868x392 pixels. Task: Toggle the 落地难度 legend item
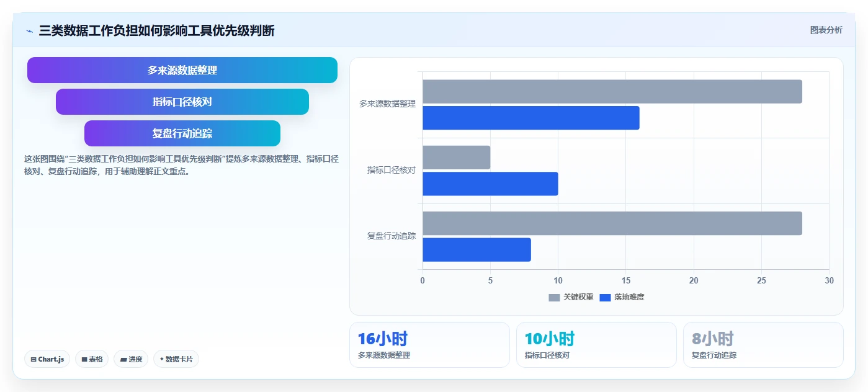622,297
